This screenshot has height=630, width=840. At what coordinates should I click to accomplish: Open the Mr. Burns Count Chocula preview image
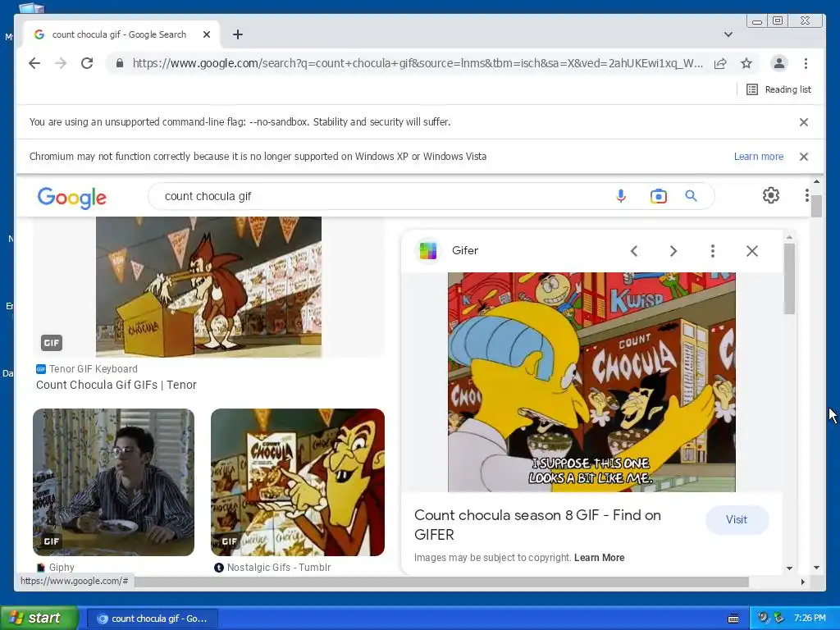tap(591, 382)
